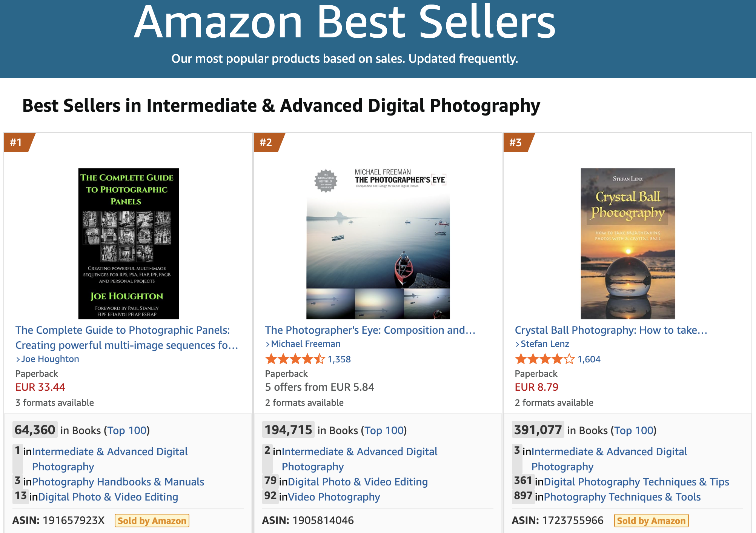Viewport: 756px width, 533px height.
Task: View the 1,604 reviews count
Action: click(589, 359)
